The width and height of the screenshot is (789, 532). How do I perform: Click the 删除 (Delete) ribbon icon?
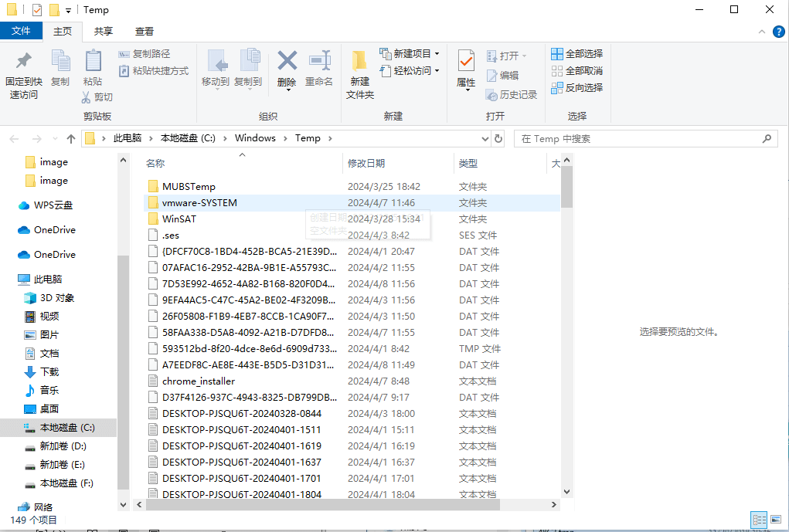pyautogui.click(x=287, y=68)
